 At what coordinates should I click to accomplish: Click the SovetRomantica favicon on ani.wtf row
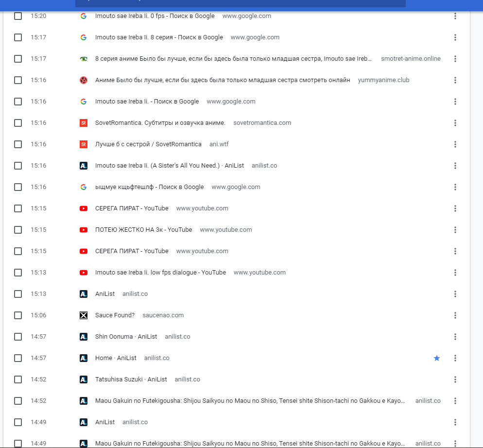pyautogui.click(x=84, y=144)
